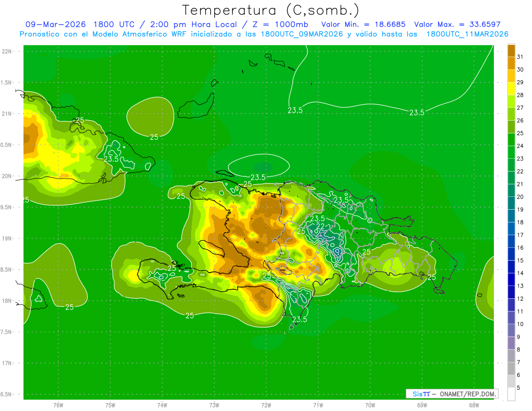The image size is (532, 411).
Task: Click the '21N' latitude axis label
Action: coord(7,114)
